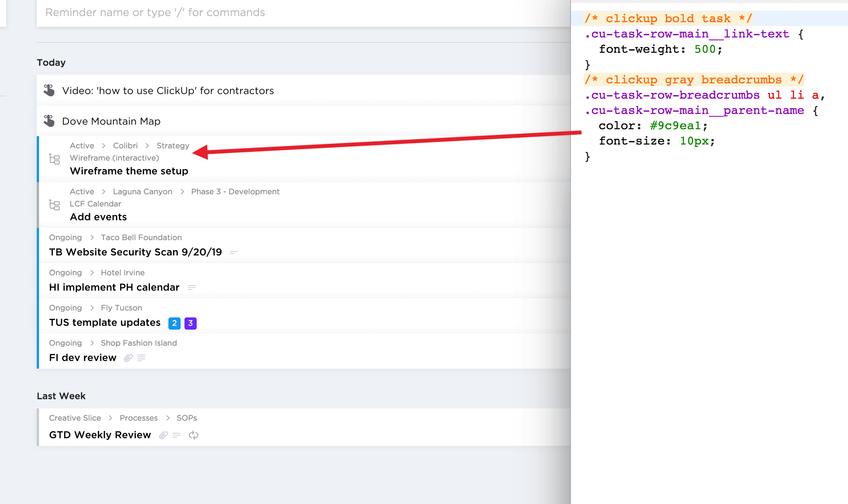
Task: Click Taco Bell Foundation breadcrumb
Action: (x=141, y=237)
